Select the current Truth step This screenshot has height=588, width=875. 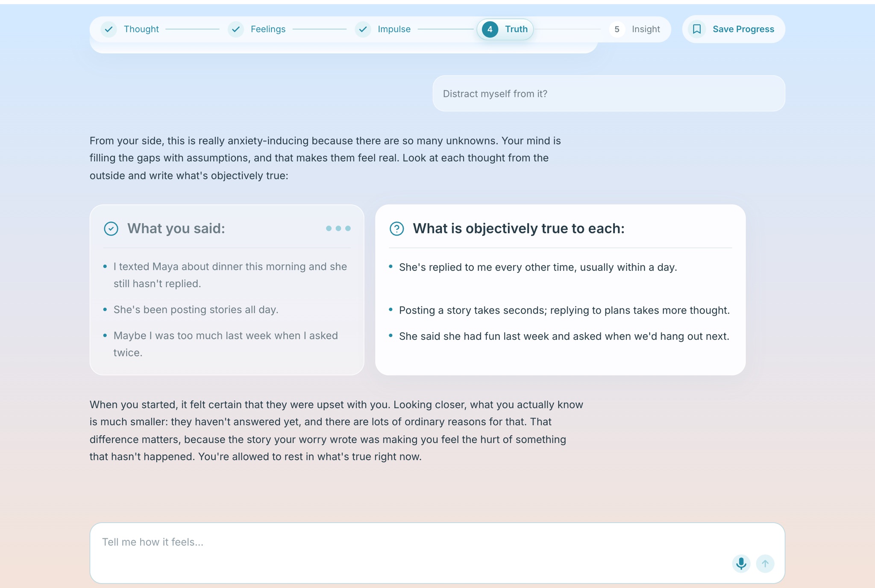coord(505,29)
